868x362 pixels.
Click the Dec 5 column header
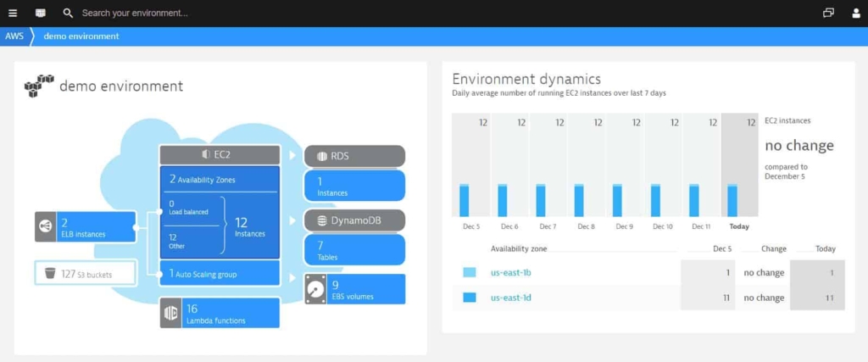pos(722,249)
